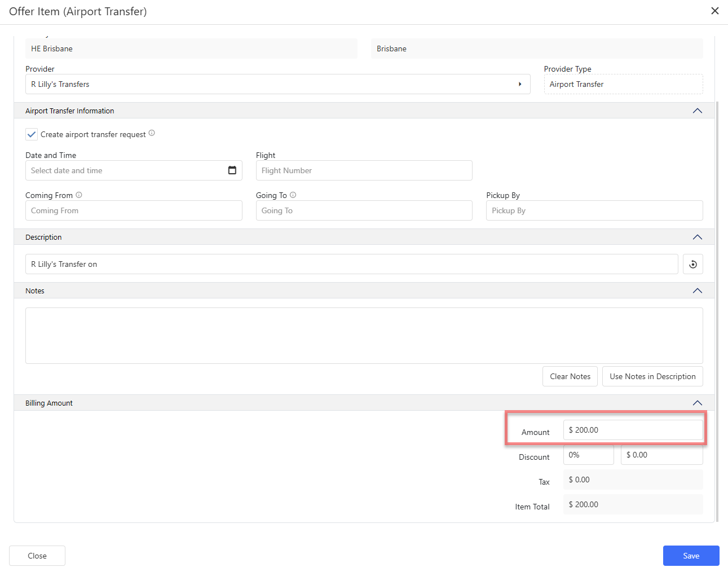
Task: Edit the Amount field showing $ 200.00
Action: click(x=633, y=430)
